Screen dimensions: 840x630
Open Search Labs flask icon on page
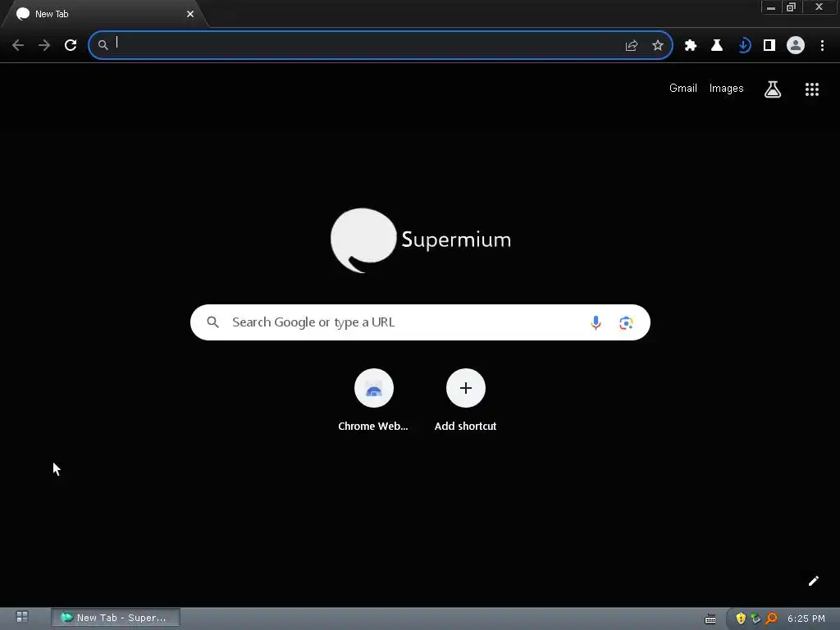click(773, 89)
